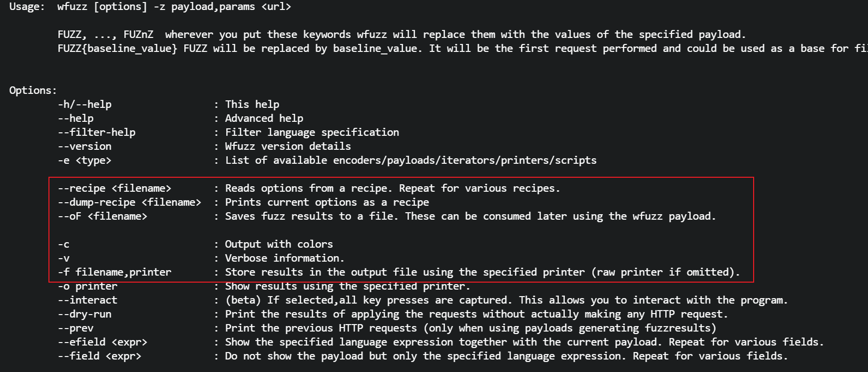The width and height of the screenshot is (868, 372).
Task: Click the --dry-run option text
Action: pyautogui.click(x=84, y=314)
